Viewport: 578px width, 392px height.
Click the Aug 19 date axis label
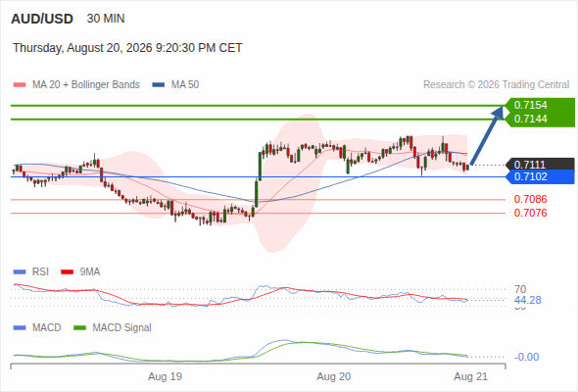pos(165,376)
